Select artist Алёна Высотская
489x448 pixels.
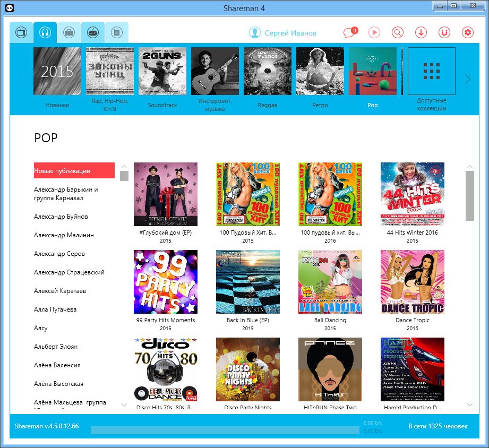coord(58,384)
